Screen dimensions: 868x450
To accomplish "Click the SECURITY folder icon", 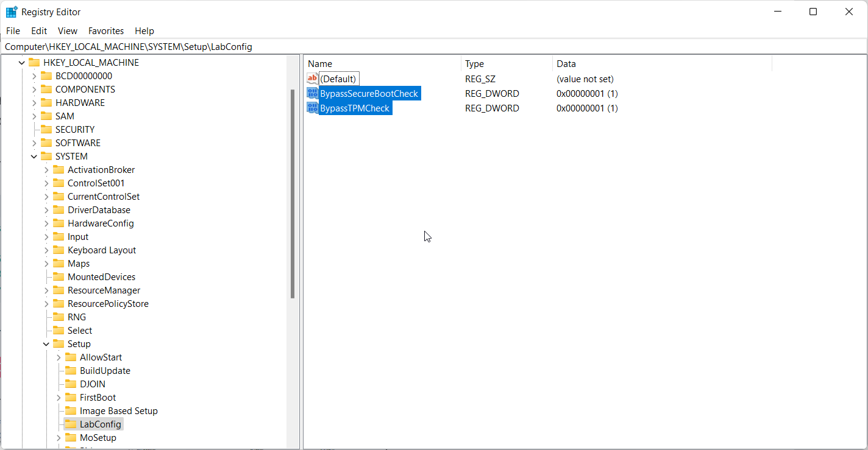I will tap(46, 129).
